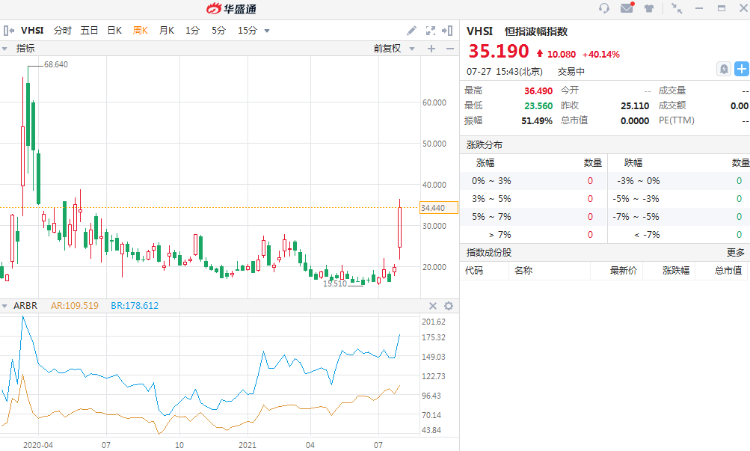The height and width of the screenshot is (451, 750).
Task: Toggle fullscreen chart view
Action: (430, 31)
